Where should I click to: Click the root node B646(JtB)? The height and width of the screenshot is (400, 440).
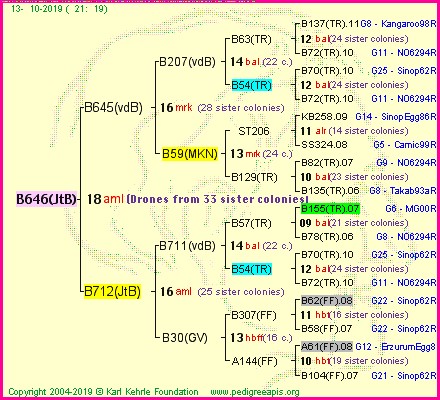[46, 199]
